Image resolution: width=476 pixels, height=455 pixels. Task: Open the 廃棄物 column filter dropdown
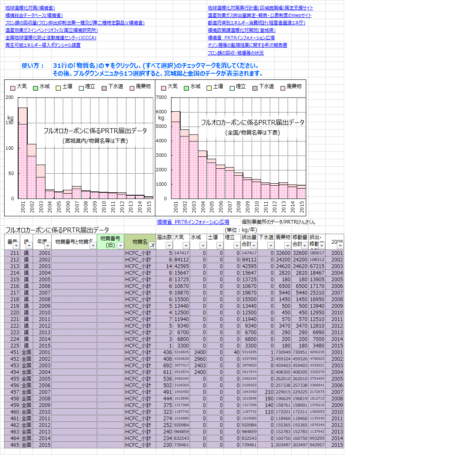pyautogui.click(x=288, y=245)
